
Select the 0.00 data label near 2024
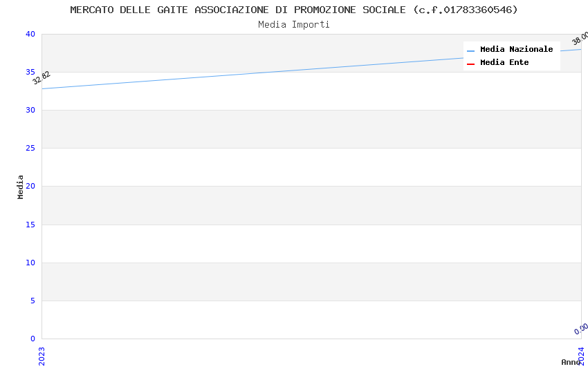tap(581, 329)
